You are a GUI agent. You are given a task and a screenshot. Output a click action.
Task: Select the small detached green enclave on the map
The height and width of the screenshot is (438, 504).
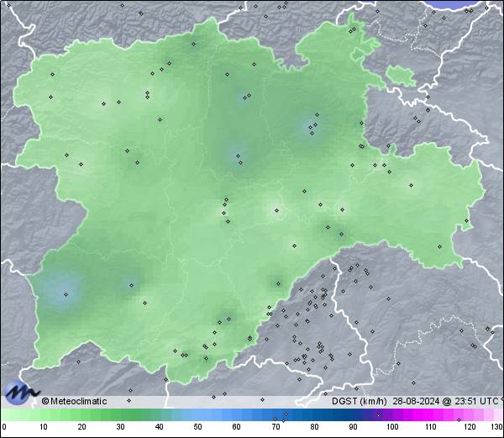401,76
